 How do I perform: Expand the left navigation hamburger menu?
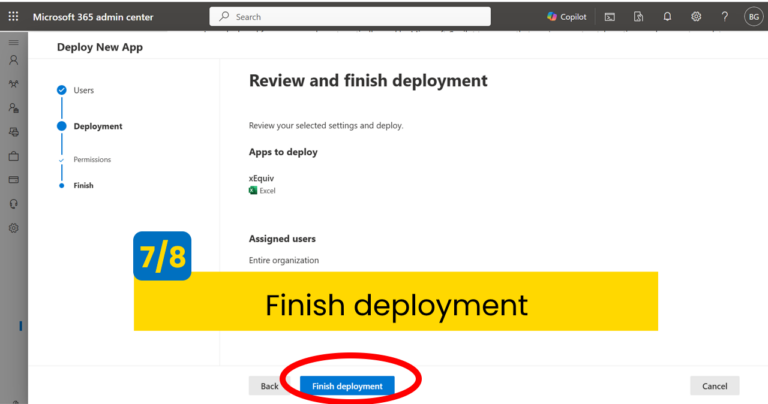click(13, 42)
